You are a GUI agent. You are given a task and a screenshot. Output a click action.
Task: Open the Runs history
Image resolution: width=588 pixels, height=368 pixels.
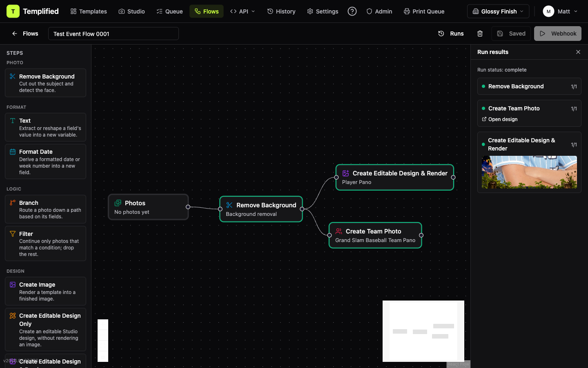pyautogui.click(x=451, y=34)
